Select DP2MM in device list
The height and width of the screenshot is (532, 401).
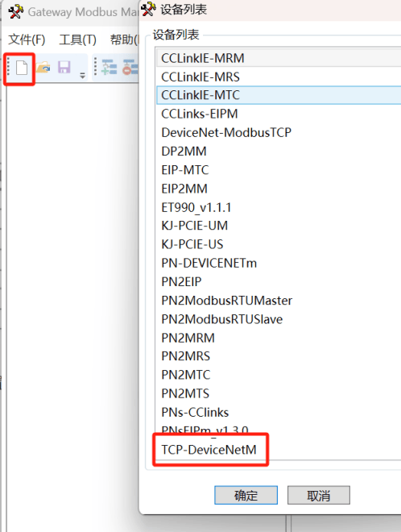(x=279, y=151)
